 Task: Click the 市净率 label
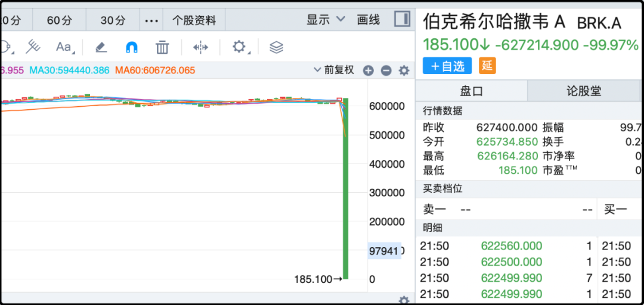[558, 156]
